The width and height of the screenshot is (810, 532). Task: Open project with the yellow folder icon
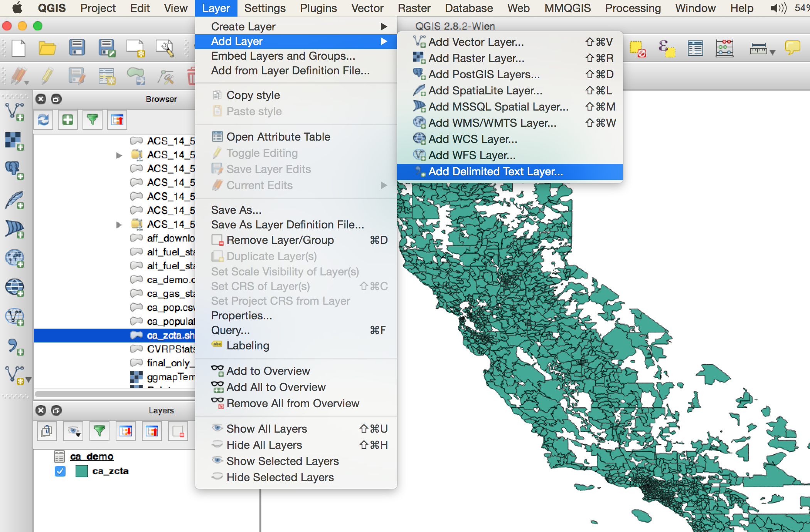(x=47, y=48)
